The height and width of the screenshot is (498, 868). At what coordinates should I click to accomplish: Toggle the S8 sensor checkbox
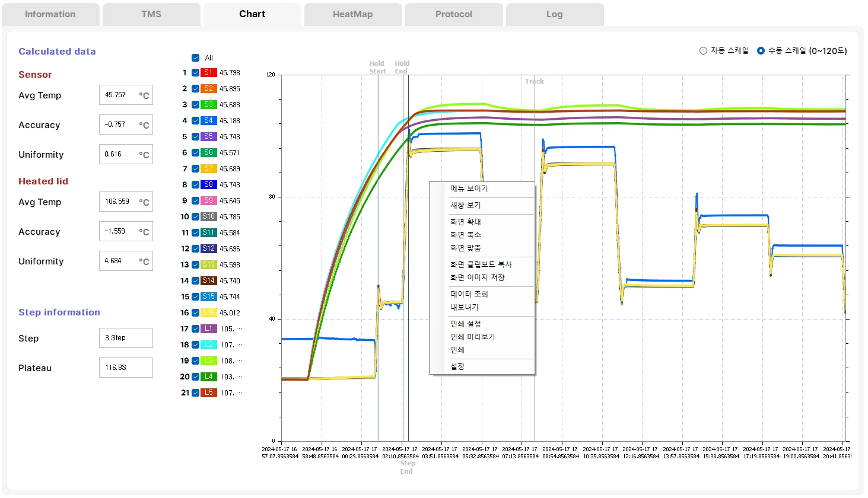tap(195, 185)
